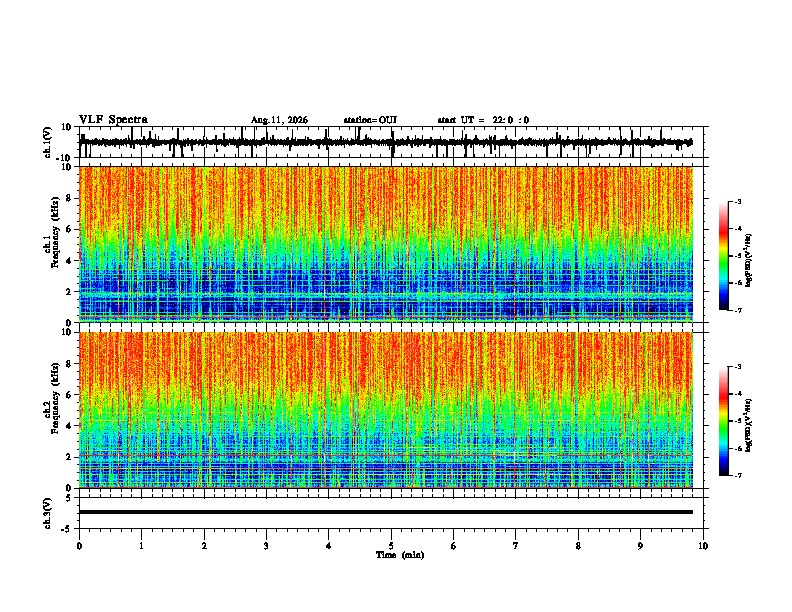Click time axis tick label '2'
The image size is (792, 612).
point(204,546)
